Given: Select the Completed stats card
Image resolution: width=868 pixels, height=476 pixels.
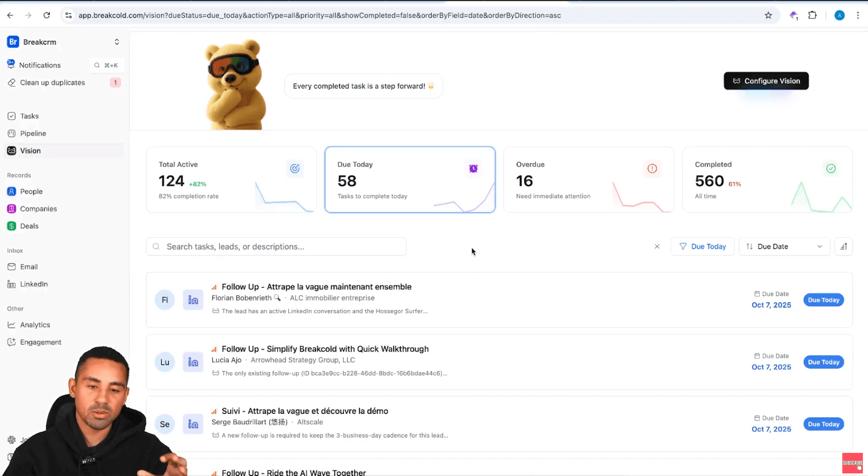Looking at the screenshot, I should click(x=767, y=180).
